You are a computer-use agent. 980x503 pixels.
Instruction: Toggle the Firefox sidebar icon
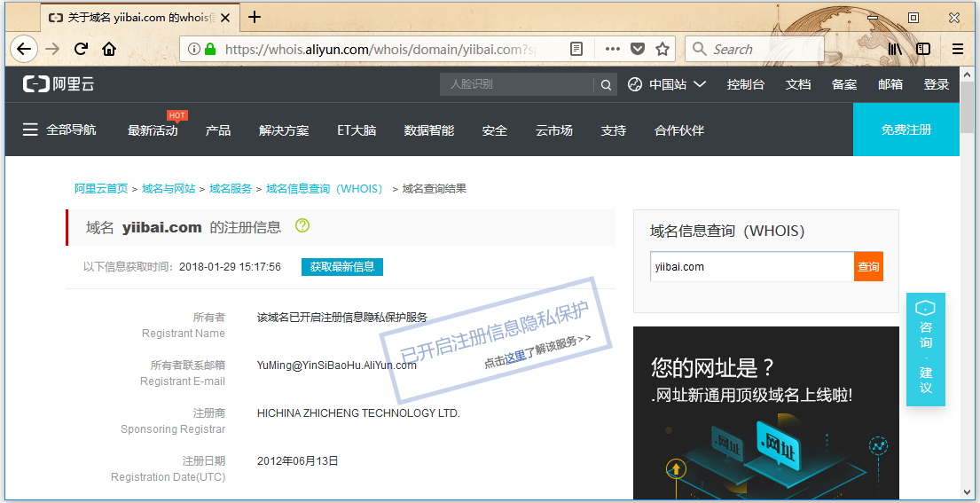[923, 50]
